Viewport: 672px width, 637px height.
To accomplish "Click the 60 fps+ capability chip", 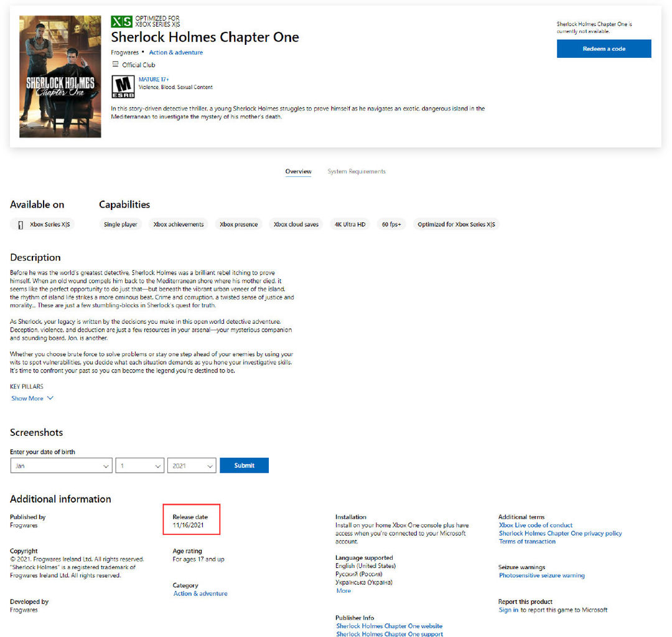I will click(x=391, y=224).
